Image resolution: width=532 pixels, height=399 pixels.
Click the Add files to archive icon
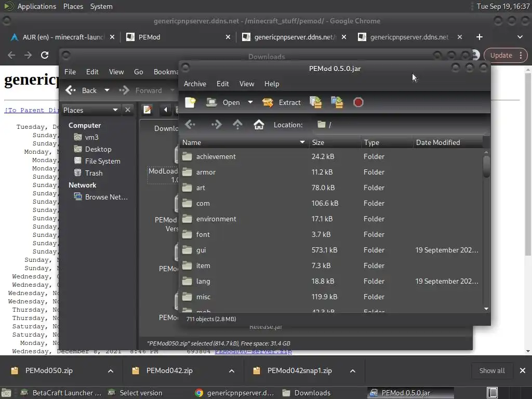[x=316, y=102]
